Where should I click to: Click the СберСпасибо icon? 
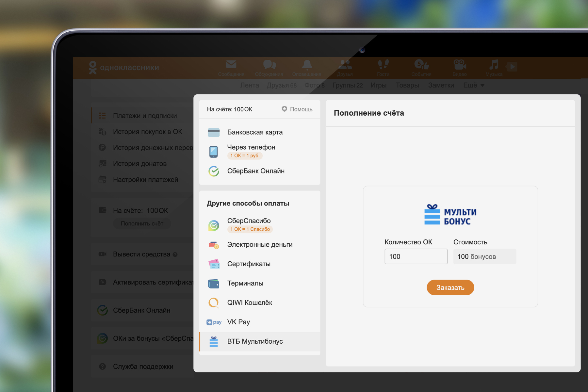tap(214, 225)
